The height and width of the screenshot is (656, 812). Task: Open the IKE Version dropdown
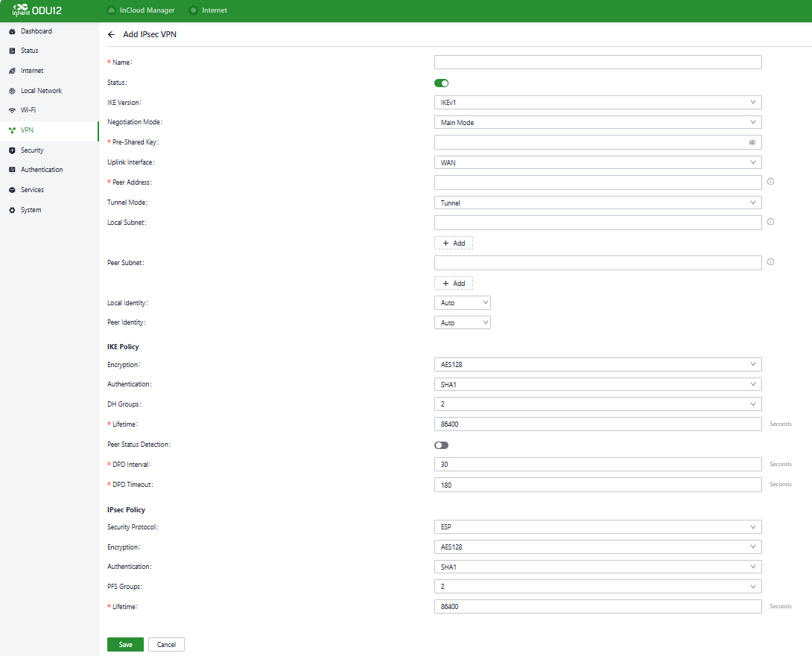(597, 102)
